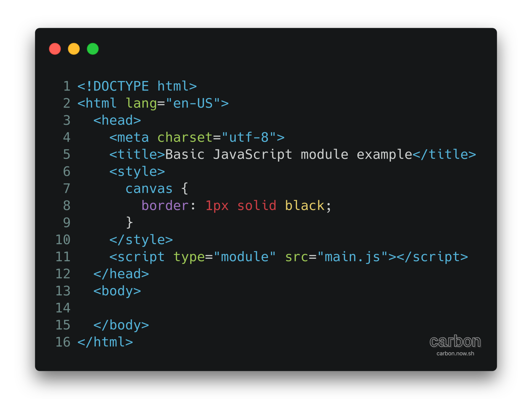Screen dimensions: 532x399
Task: Click the opening brace after canvas
Action: [185, 189]
